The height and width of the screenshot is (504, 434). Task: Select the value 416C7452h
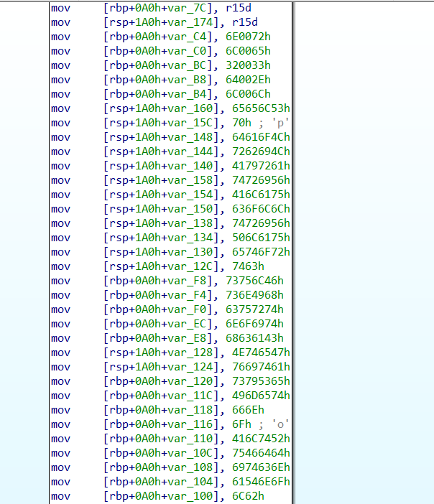pos(261,439)
